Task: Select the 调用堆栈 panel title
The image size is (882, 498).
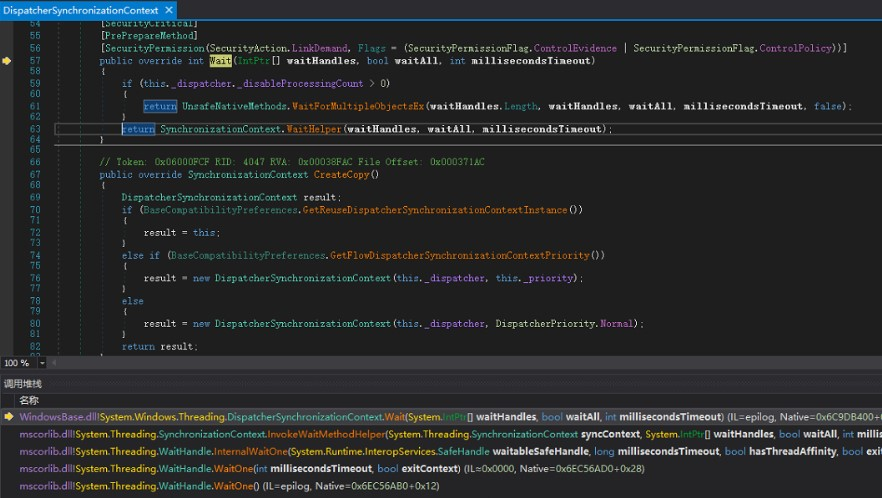Action: pos(23,383)
